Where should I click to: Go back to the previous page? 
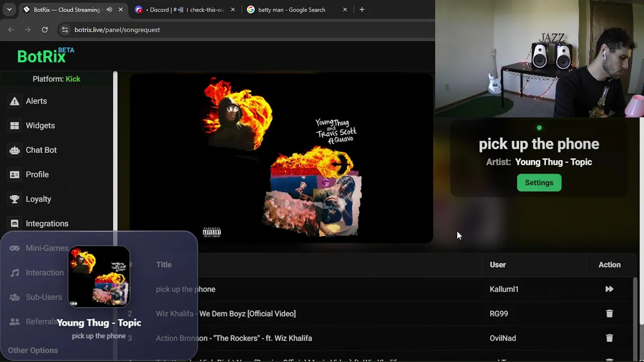coord(11,30)
